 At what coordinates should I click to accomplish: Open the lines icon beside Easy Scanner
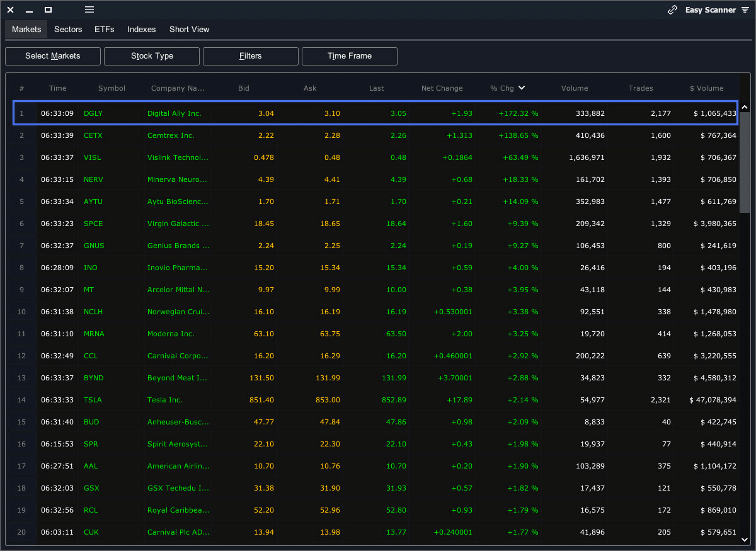[745, 10]
